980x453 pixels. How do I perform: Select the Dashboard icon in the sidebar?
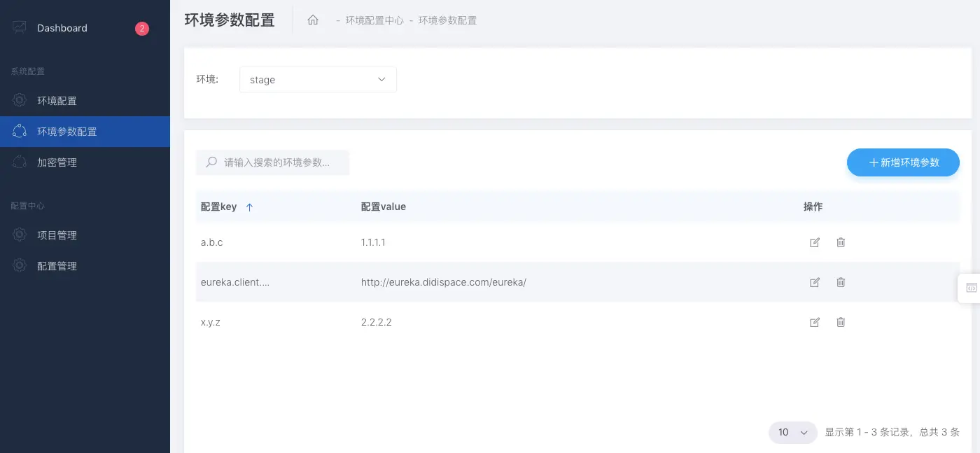[x=20, y=27]
